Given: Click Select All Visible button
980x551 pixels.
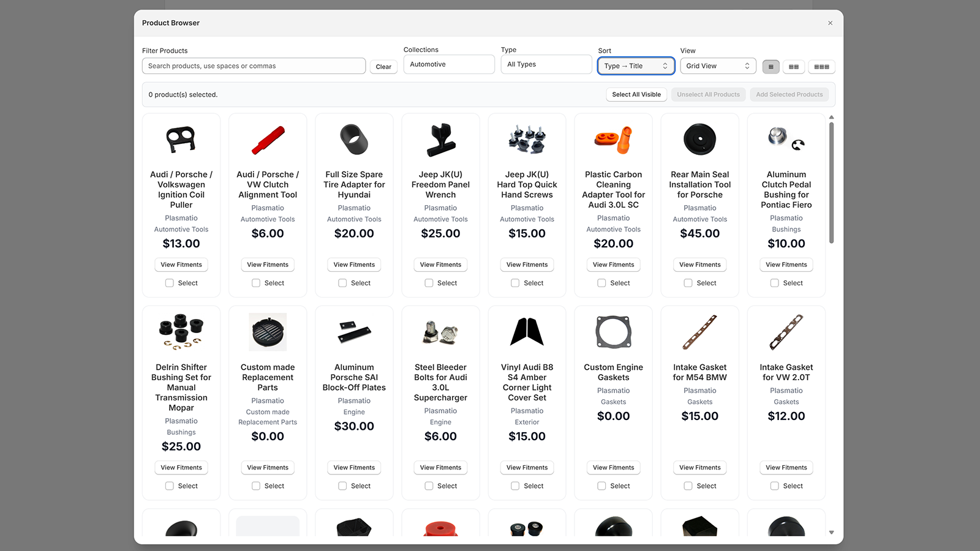Looking at the screenshot, I should (636, 94).
